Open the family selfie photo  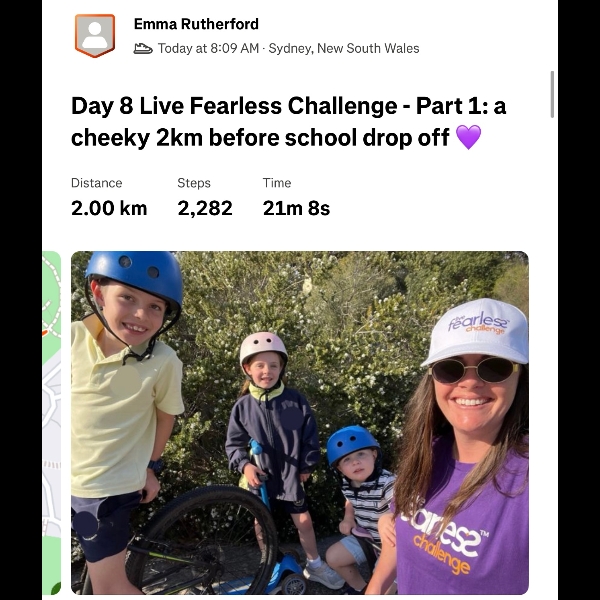[x=300, y=422]
